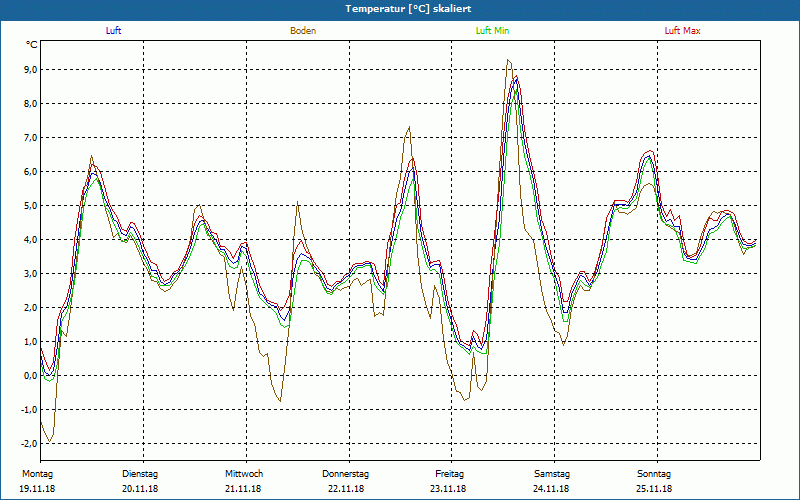Click the date 25.11.18
This screenshot has height=500, width=800.
(x=654, y=489)
